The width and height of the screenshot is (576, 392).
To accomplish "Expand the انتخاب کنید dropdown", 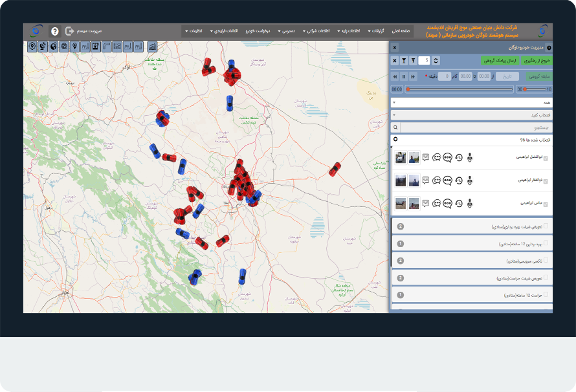I will click(471, 114).
